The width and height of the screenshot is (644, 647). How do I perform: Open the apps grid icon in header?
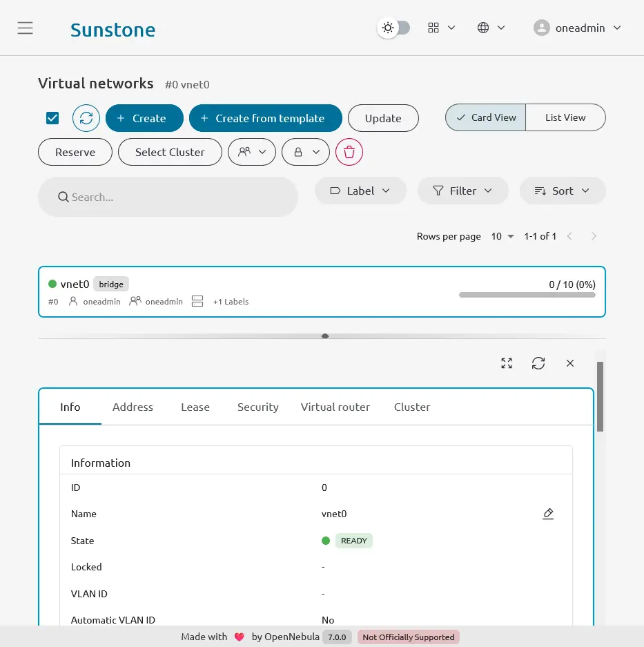click(433, 28)
